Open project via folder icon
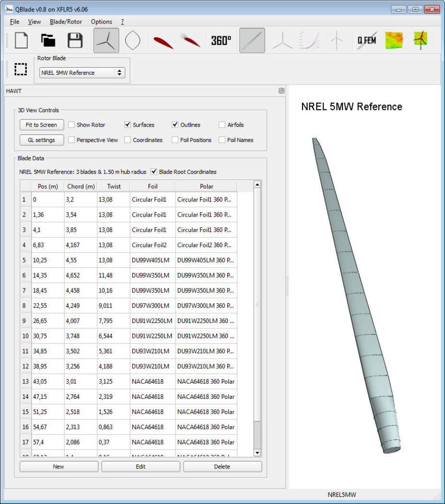 click(x=48, y=40)
